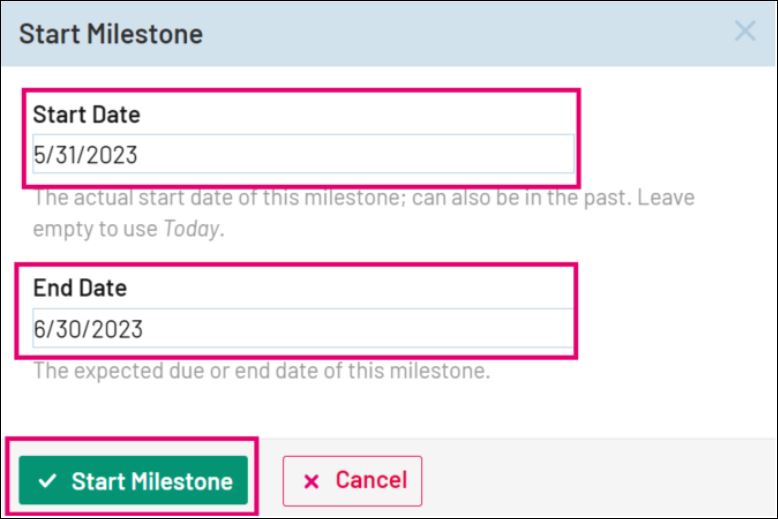Click the italic Today word in hint
Image resolution: width=778 pixels, height=519 pixels.
pos(190,229)
